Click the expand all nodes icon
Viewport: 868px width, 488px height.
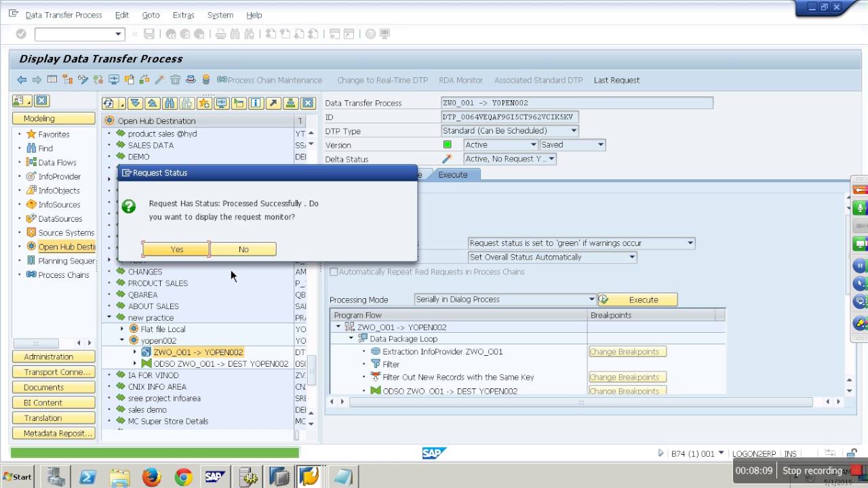pos(136,103)
